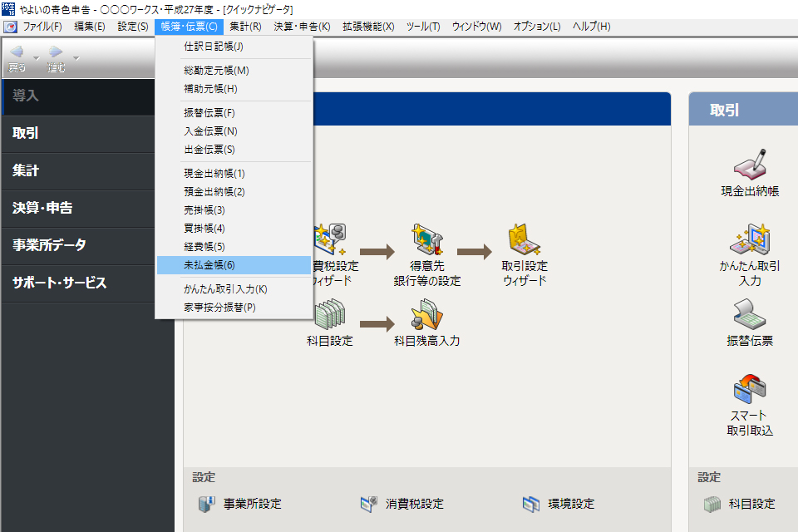Select 総勘定元帳(M) from the menu

234,71
